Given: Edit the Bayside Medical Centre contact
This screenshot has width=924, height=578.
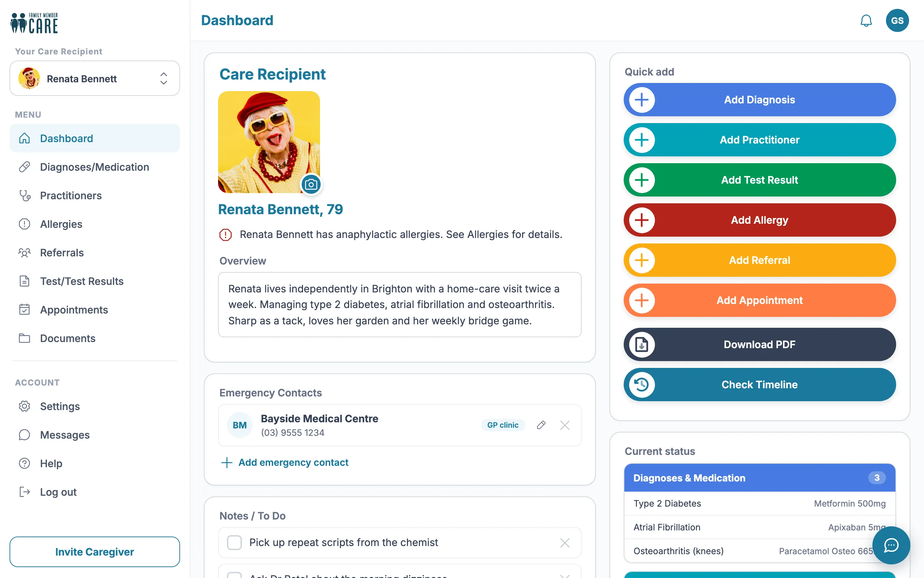Looking at the screenshot, I should [x=541, y=425].
